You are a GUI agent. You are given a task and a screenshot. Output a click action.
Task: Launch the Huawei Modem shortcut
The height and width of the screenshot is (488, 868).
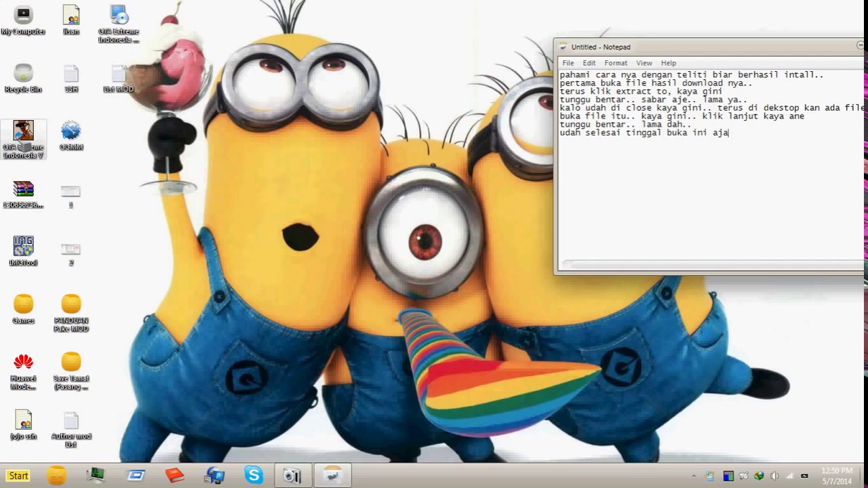[x=23, y=371]
